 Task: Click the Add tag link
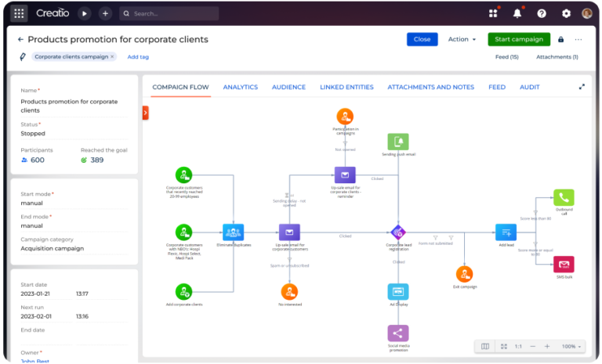click(x=138, y=57)
